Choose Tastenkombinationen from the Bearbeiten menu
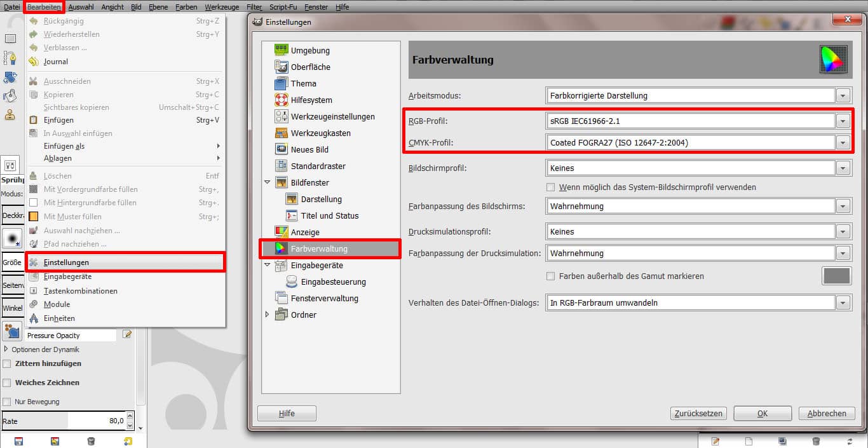868x448 pixels. pos(80,291)
